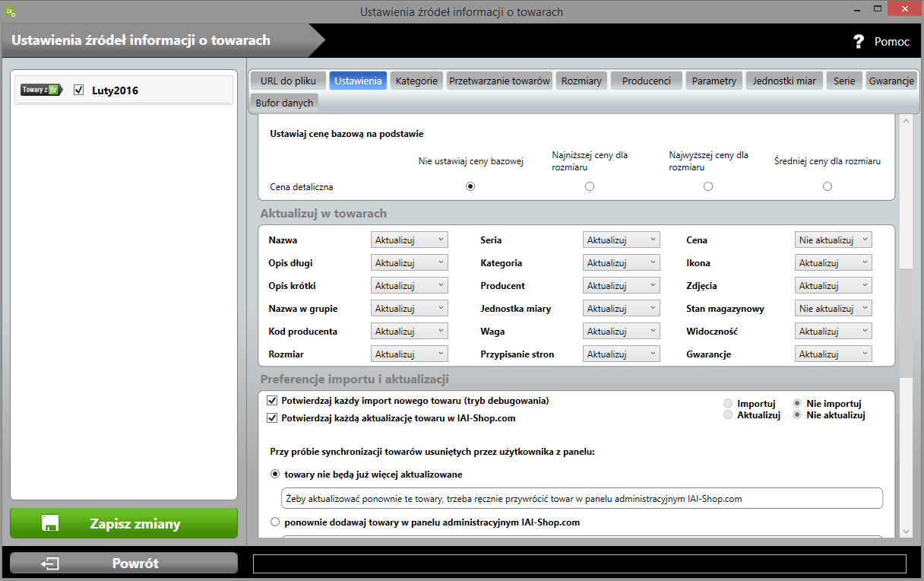Open the Nazwa update dropdown
The width and height of the screenshot is (924, 581).
pyautogui.click(x=410, y=240)
